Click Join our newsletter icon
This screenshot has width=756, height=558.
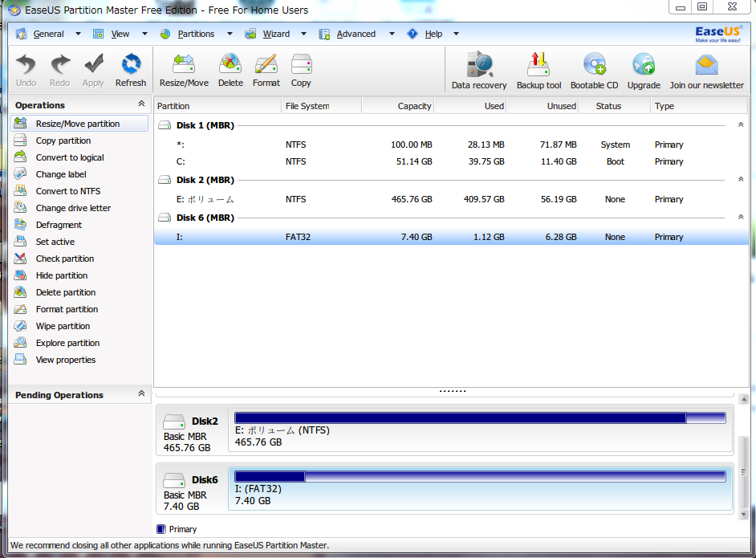(706, 71)
